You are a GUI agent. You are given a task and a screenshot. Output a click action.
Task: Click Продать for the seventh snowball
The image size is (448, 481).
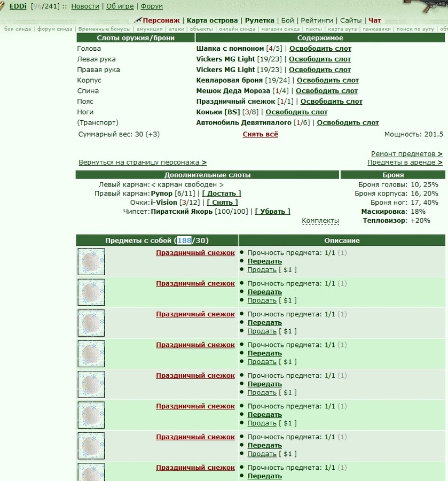[x=262, y=454]
